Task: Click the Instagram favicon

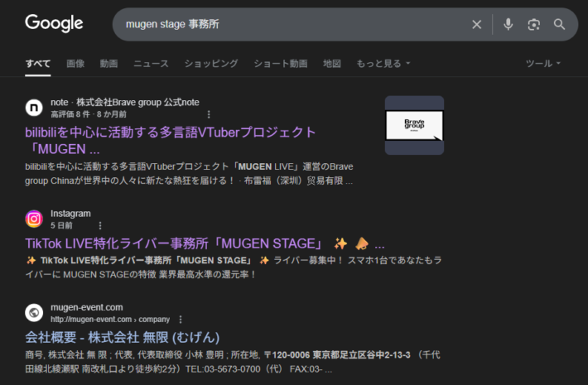Action: coord(34,219)
